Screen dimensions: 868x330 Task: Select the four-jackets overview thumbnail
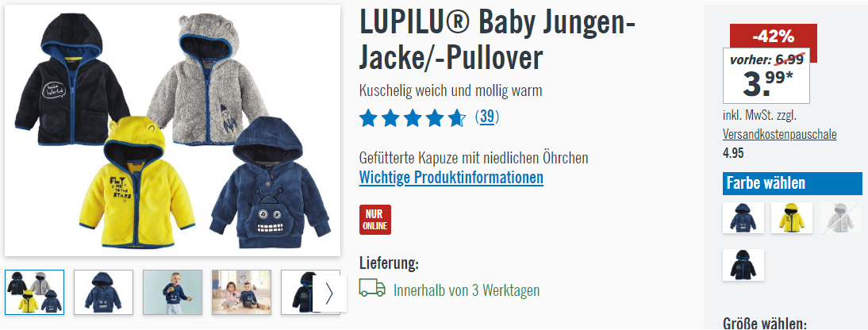(34, 293)
